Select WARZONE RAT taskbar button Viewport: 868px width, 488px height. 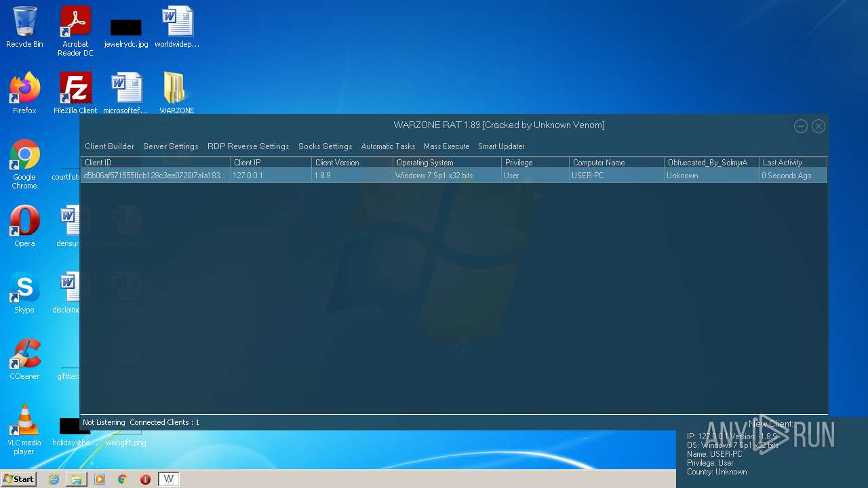[x=169, y=479]
